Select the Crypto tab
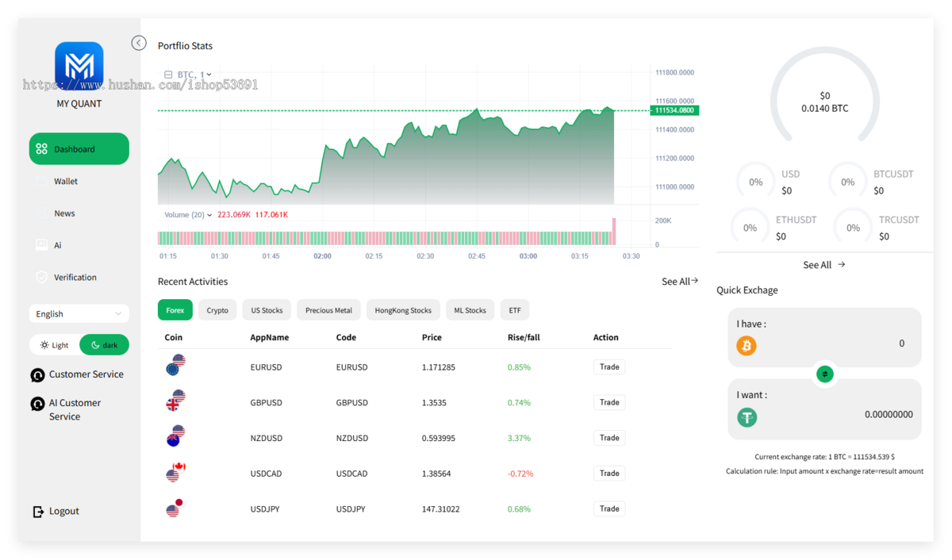Screen dimensions: 952x560 (217, 310)
